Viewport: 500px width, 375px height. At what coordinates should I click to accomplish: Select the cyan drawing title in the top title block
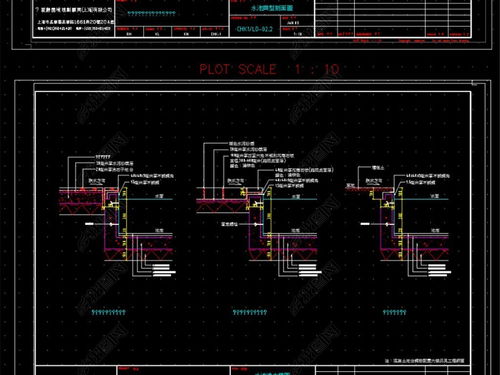click(x=272, y=8)
